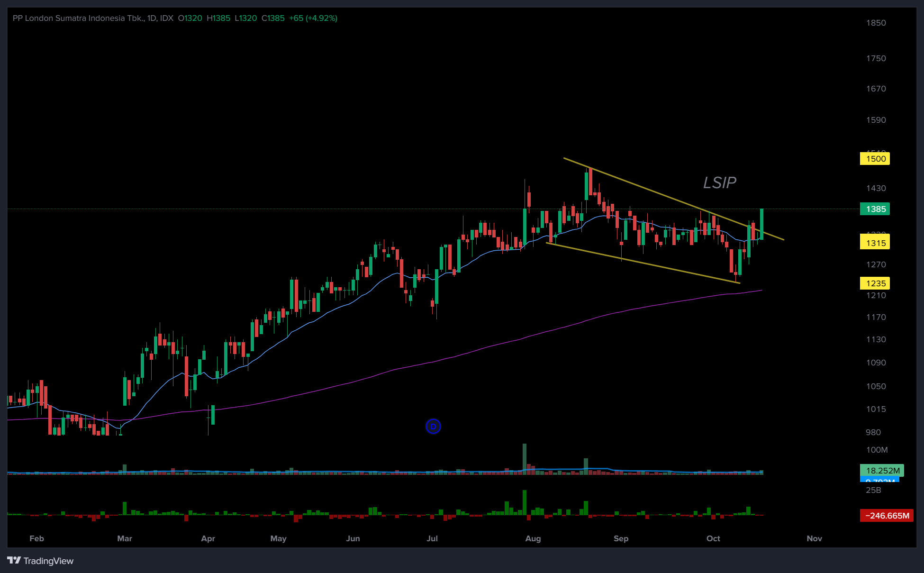Click the green 1385 current price label
Image resolution: width=924 pixels, height=573 pixels.
pos(875,209)
